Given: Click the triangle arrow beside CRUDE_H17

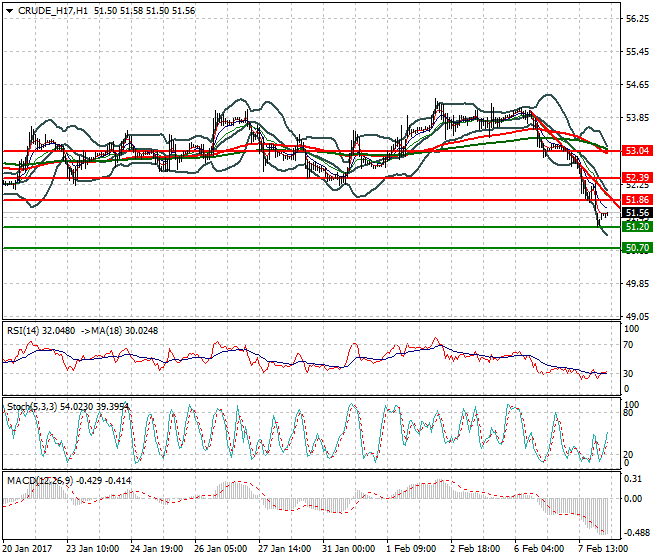Looking at the screenshot, I should [9, 10].
